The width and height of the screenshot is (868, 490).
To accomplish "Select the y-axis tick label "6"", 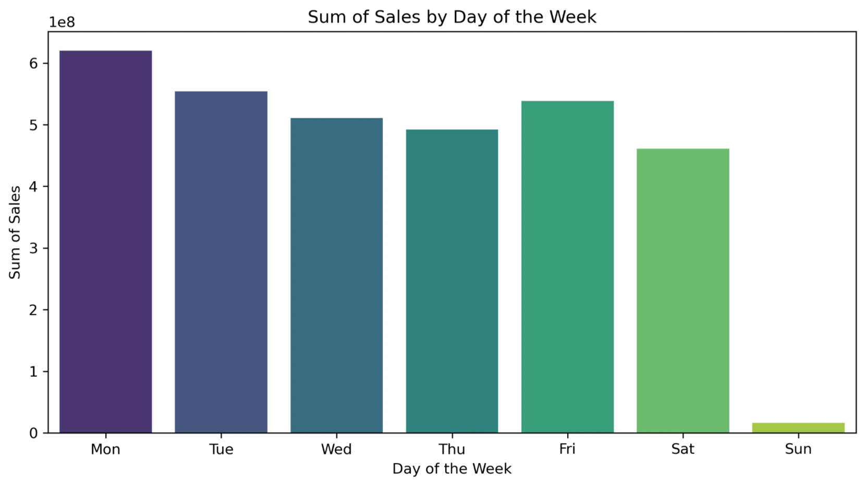I will pos(34,64).
